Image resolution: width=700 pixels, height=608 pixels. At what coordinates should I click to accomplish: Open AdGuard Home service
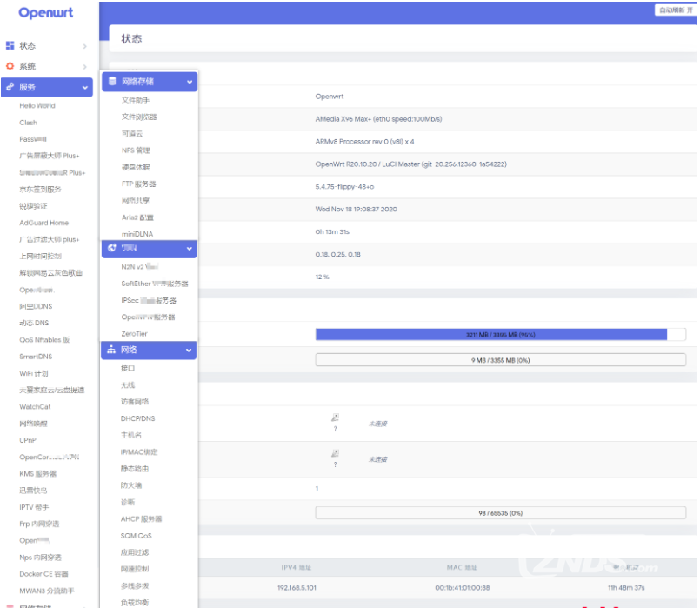tap(43, 223)
